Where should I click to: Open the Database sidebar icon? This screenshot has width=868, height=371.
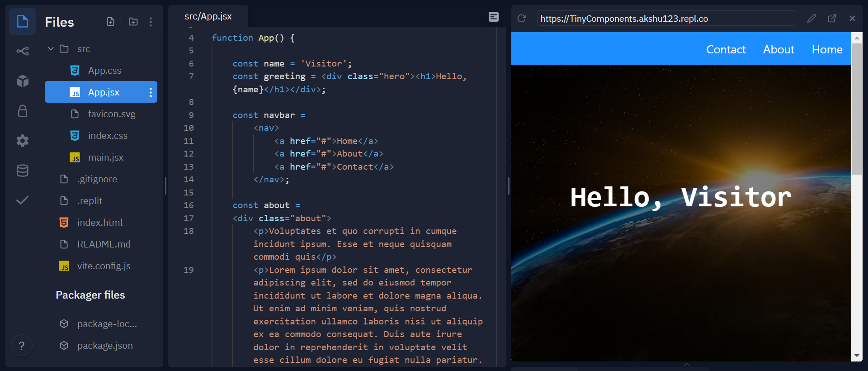pos(23,171)
